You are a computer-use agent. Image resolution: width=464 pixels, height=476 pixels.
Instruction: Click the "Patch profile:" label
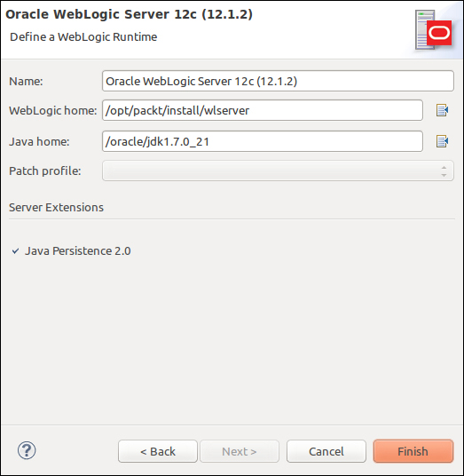pyautogui.click(x=45, y=171)
